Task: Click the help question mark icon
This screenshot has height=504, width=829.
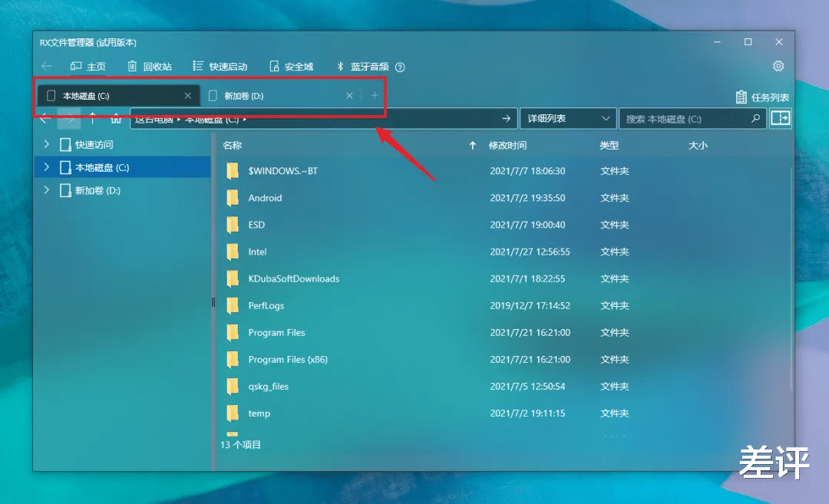Action: [x=400, y=67]
